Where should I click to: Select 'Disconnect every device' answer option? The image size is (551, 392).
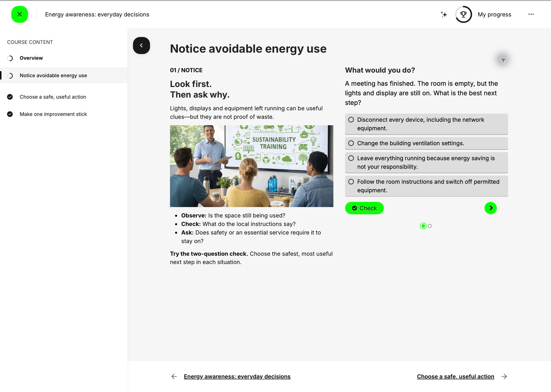[x=426, y=124]
